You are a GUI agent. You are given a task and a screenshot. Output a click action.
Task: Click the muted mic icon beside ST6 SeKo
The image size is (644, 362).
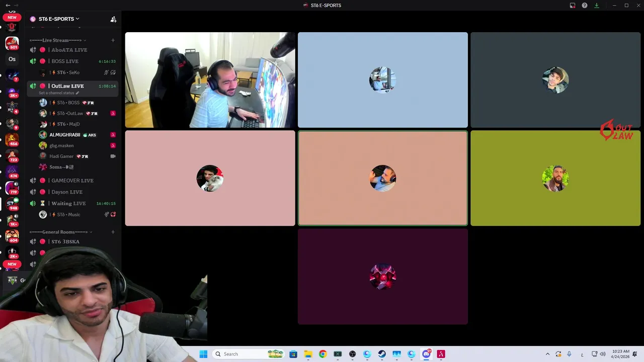[106, 72]
